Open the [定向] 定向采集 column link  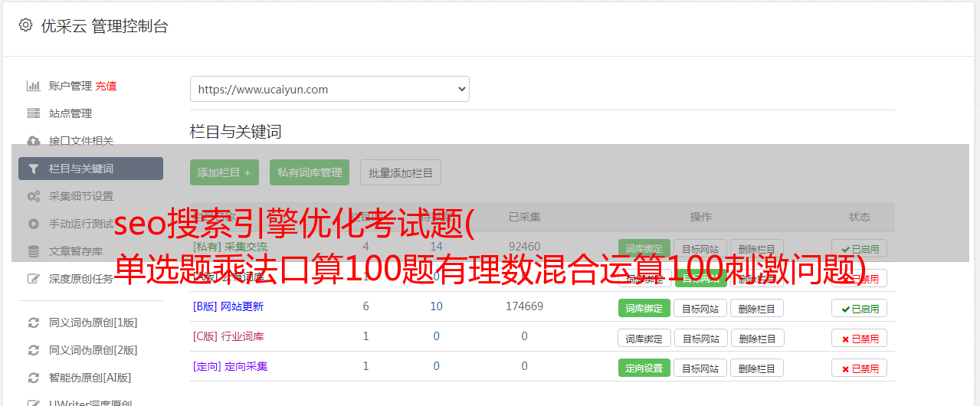230,366
